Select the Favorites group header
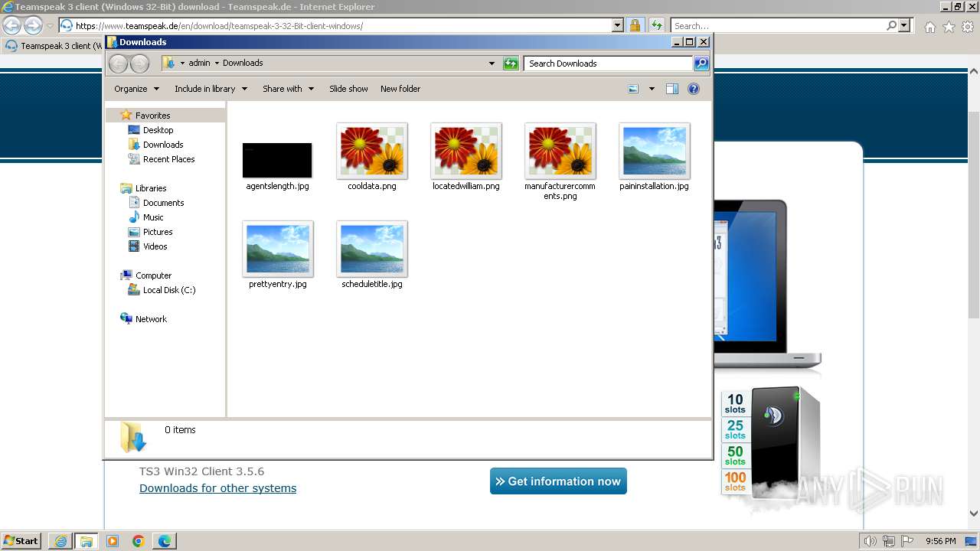The width and height of the screenshot is (980, 551). [x=152, y=116]
